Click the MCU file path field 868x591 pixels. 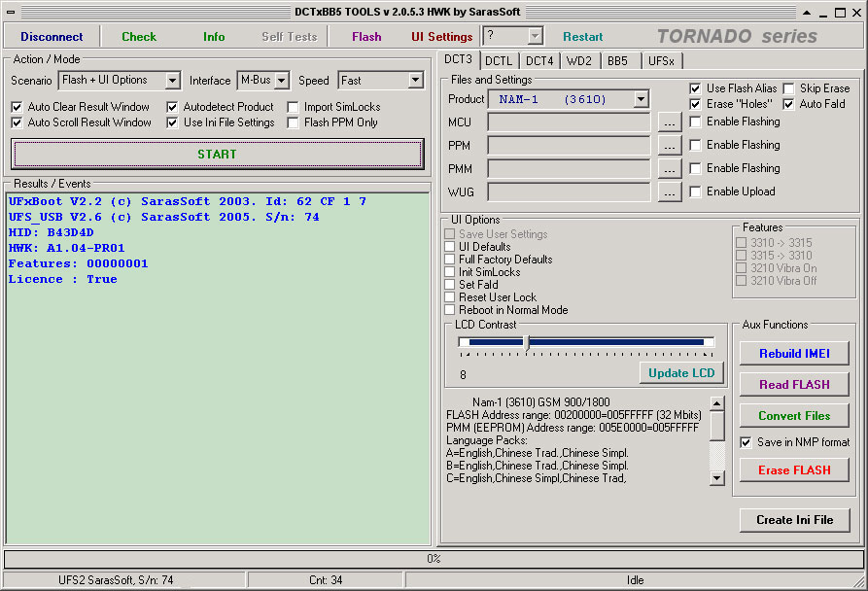point(569,122)
